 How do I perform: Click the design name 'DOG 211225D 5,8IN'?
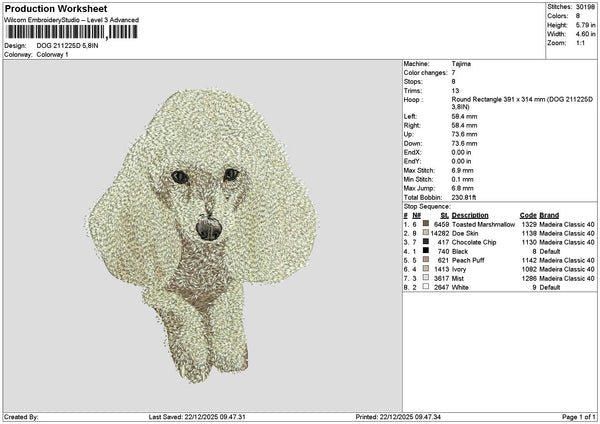pyautogui.click(x=67, y=46)
